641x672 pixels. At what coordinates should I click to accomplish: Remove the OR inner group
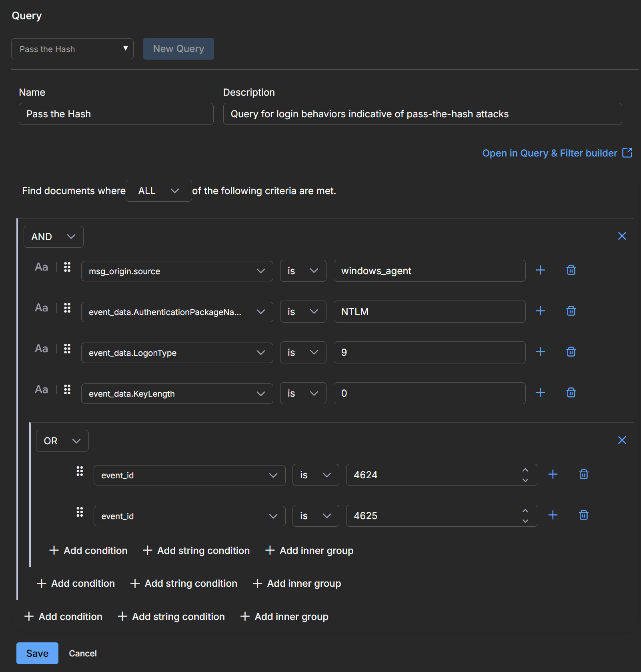[622, 440]
